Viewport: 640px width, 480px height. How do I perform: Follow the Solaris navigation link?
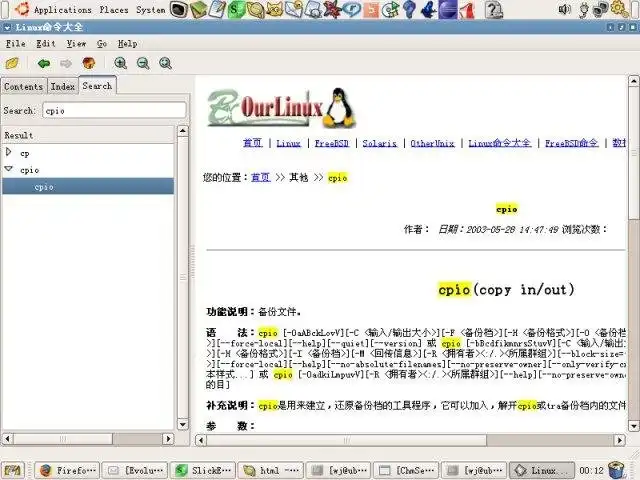[379, 143]
